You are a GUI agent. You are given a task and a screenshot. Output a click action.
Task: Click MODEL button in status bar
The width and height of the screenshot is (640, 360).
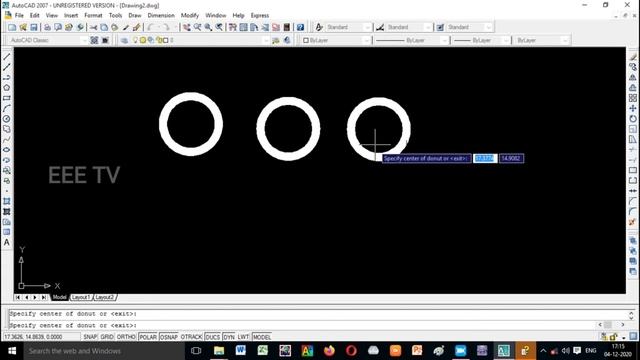(262, 337)
